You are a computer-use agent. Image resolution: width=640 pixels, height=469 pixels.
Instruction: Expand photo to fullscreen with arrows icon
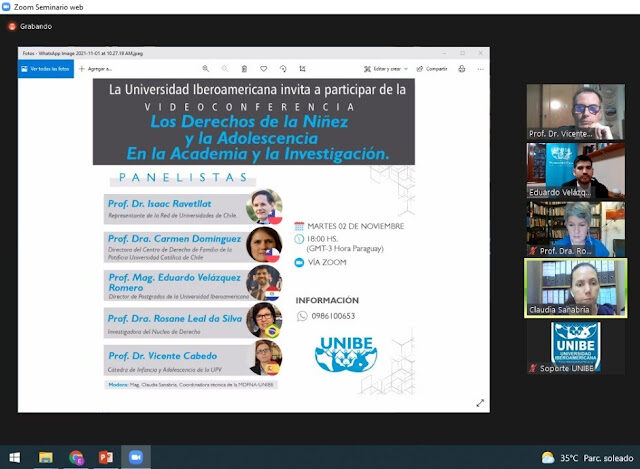(480, 402)
